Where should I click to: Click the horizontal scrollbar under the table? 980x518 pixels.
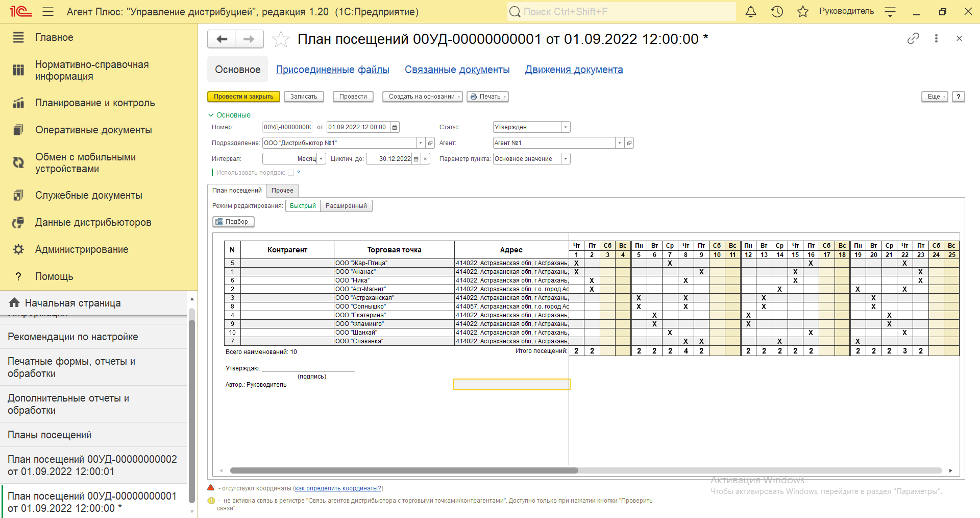403,470
